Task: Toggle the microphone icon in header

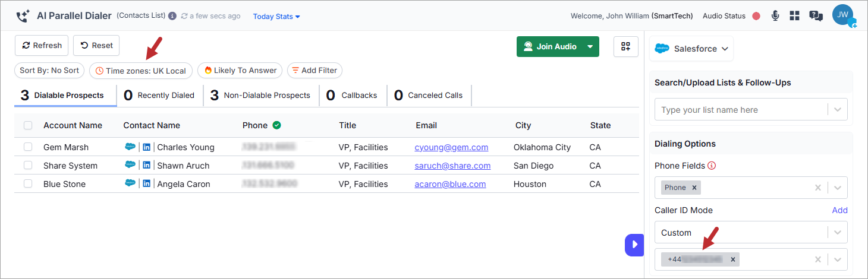Action: click(775, 16)
